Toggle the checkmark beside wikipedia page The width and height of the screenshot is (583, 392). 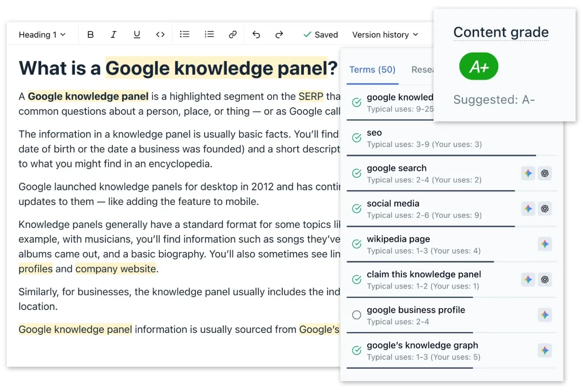(356, 244)
